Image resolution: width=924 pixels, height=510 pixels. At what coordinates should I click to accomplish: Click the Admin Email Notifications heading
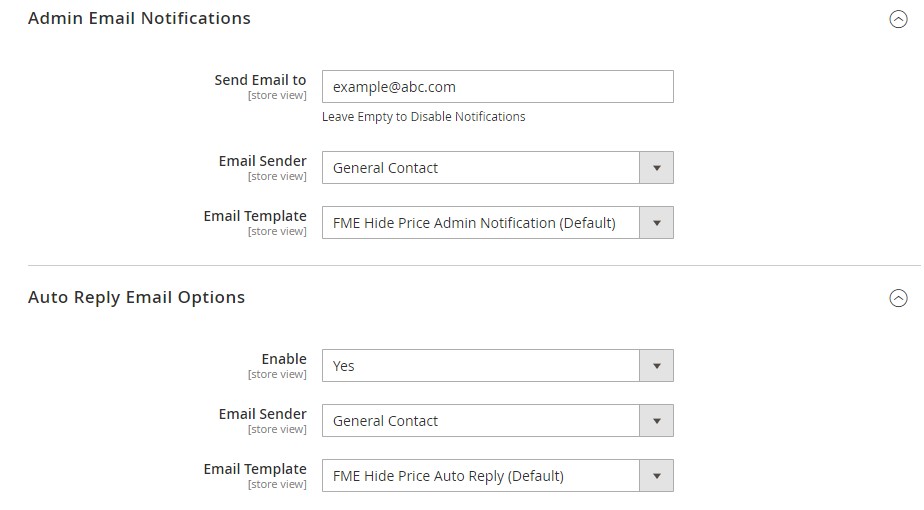tap(139, 18)
